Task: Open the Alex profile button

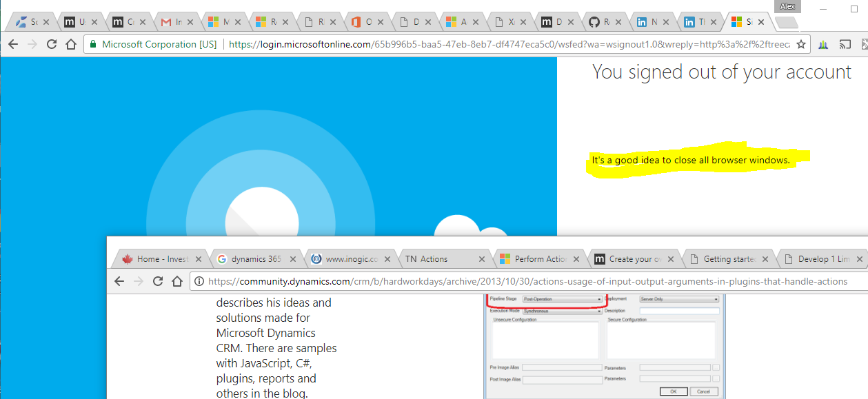Action: pyautogui.click(x=787, y=6)
